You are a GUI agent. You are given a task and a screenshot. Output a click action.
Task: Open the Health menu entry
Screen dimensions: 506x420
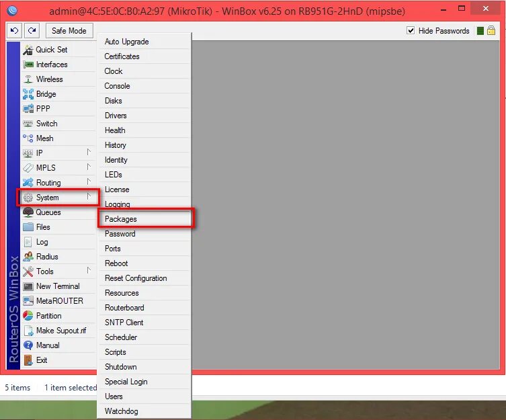144,130
